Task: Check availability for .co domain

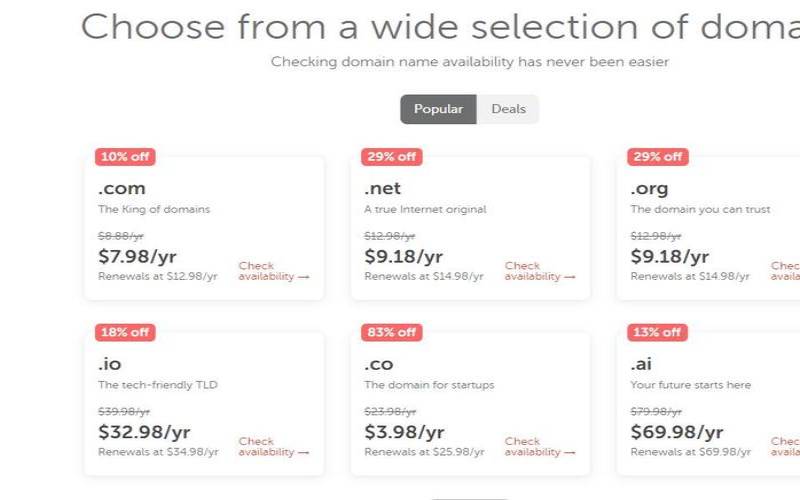Action: (x=539, y=446)
